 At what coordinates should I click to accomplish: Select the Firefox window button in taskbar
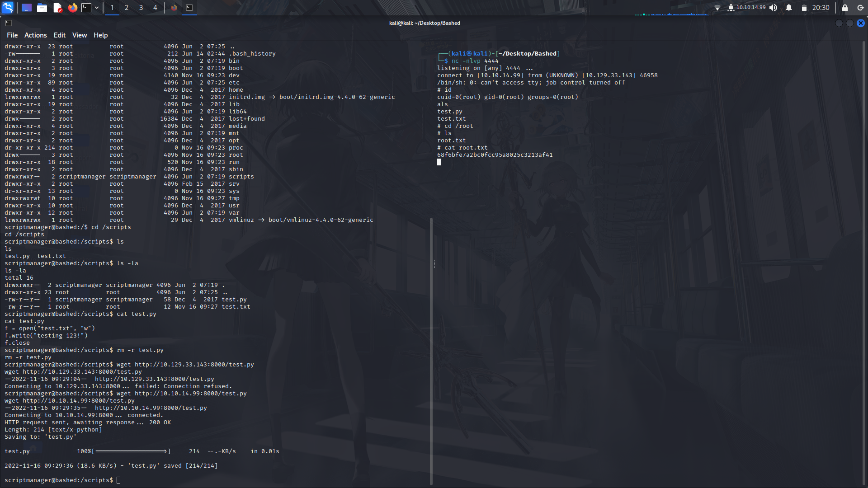pyautogui.click(x=174, y=7)
